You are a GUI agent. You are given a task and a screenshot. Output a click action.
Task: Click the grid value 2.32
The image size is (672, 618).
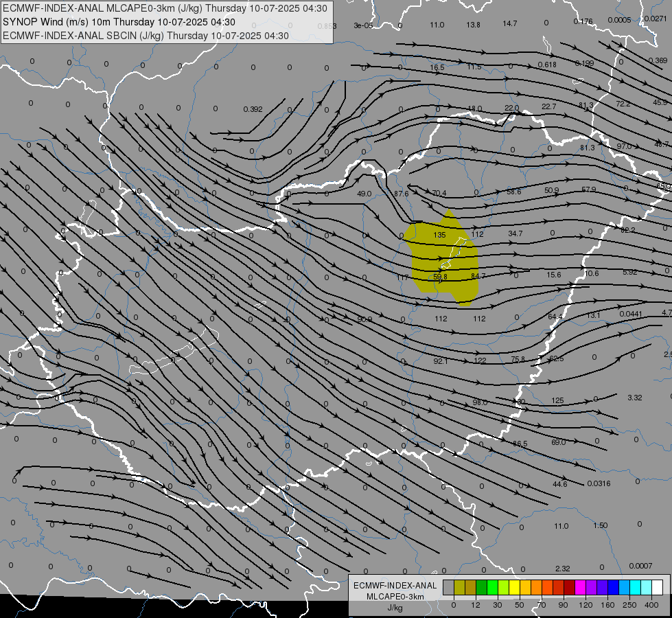563,569
